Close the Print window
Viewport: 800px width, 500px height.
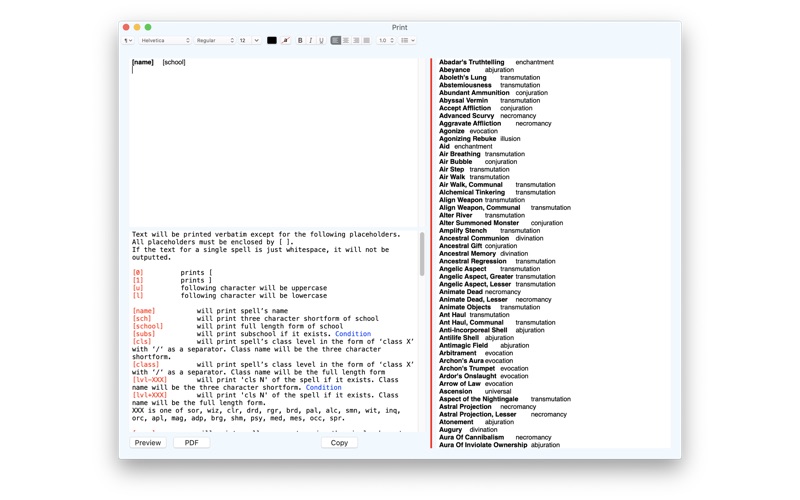tap(126, 27)
